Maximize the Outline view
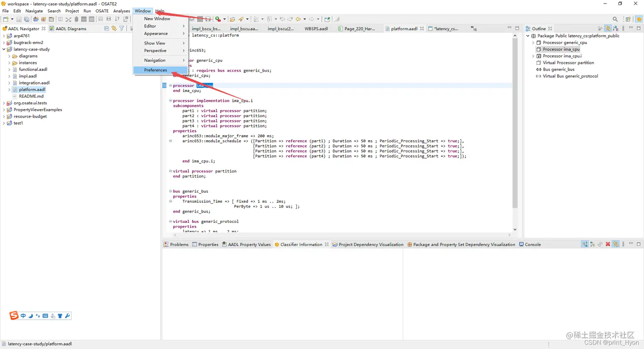Screen dimensions: 644x349 [638, 28]
